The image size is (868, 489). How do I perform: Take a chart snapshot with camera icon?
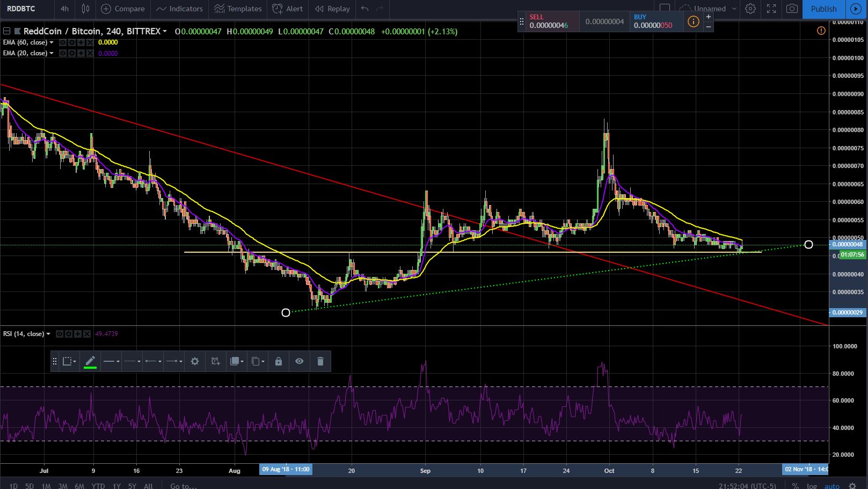point(792,9)
